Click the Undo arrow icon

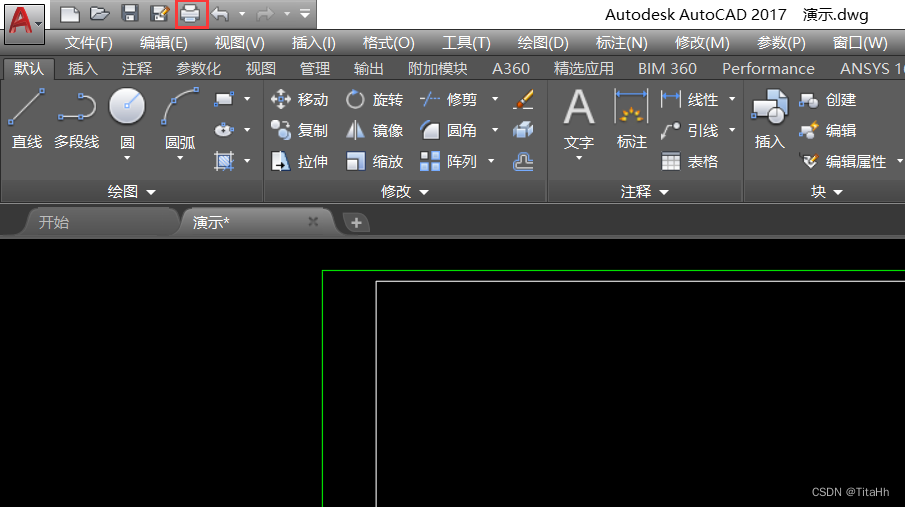tap(220, 14)
